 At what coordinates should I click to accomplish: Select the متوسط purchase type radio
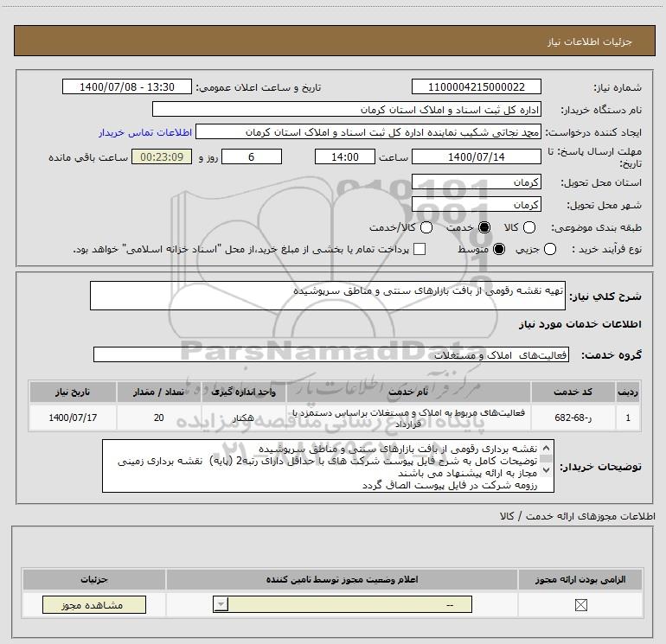point(499,249)
